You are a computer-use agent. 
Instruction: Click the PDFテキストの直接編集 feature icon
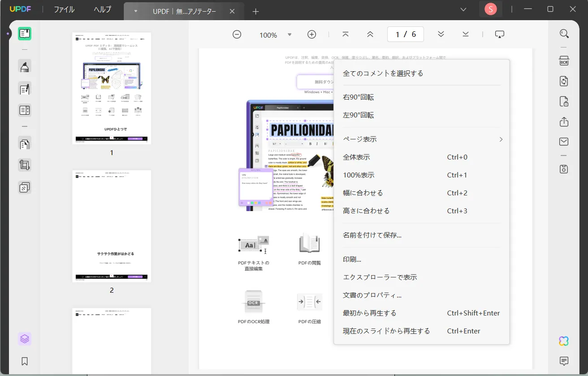click(x=254, y=245)
